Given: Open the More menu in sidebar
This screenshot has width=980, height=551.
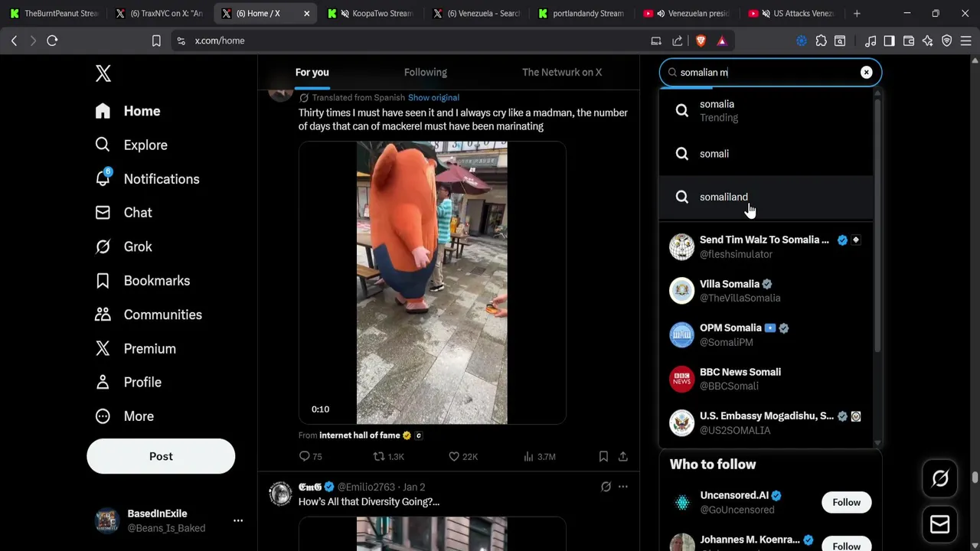Looking at the screenshot, I should tap(124, 416).
